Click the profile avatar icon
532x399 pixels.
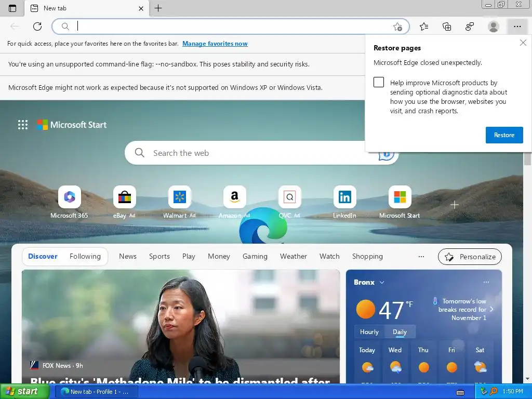(493, 26)
